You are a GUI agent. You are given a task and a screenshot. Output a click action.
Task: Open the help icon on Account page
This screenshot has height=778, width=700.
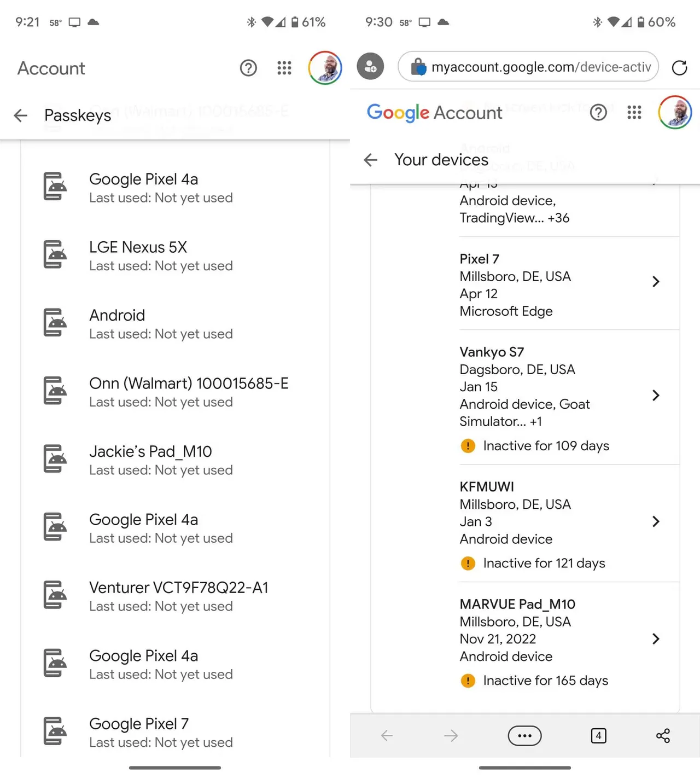(249, 68)
